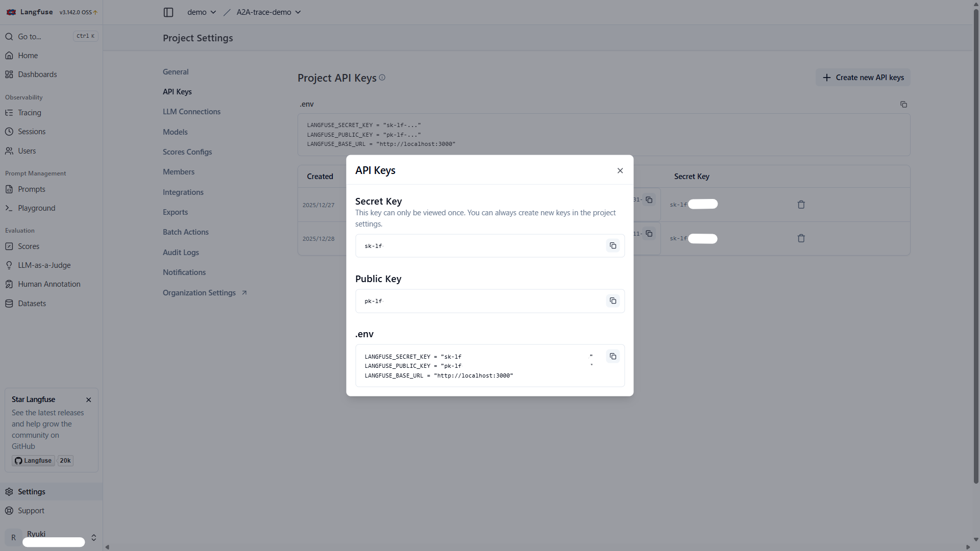Open Tracing in the sidebar
980x551 pixels.
click(29, 113)
